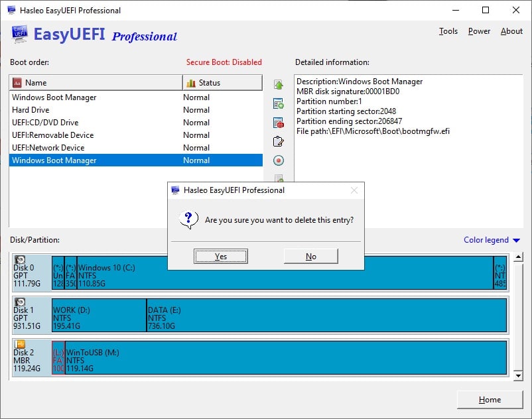
Task: Cancel deletion by clicking No
Action: coord(310,255)
